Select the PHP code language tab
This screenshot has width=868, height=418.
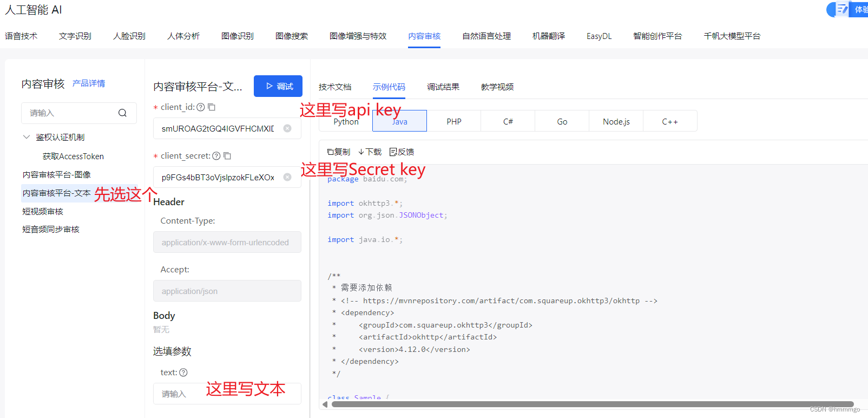(454, 121)
